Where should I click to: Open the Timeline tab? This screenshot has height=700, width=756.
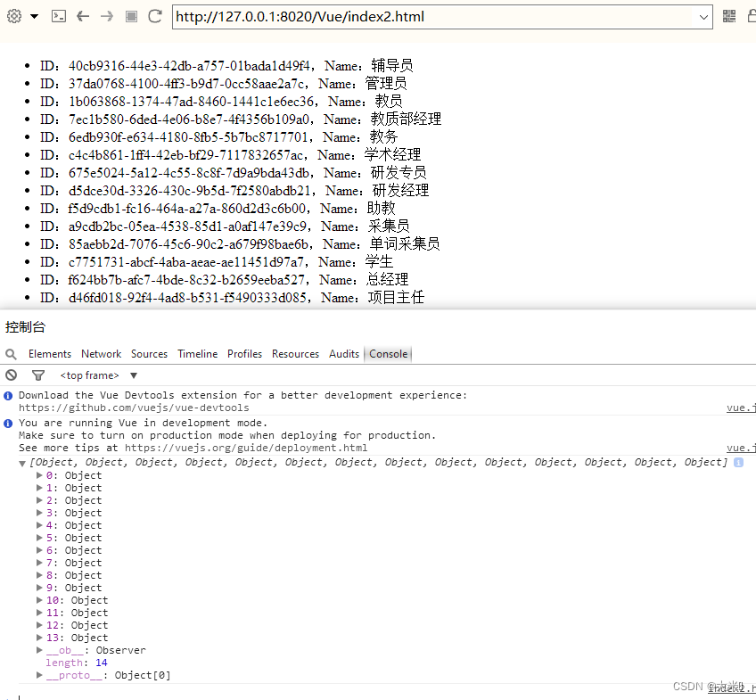[x=198, y=354]
